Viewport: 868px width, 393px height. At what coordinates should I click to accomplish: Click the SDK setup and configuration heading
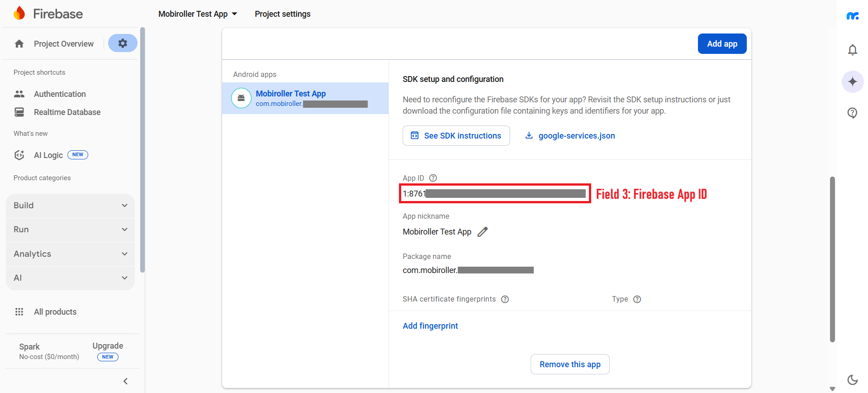(x=453, y=79)
